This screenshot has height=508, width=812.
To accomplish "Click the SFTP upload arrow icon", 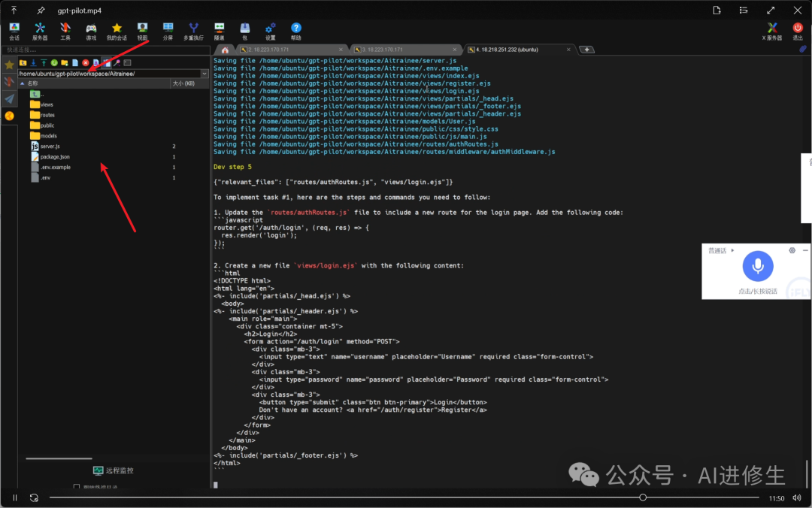I will [x=44, y=62].
